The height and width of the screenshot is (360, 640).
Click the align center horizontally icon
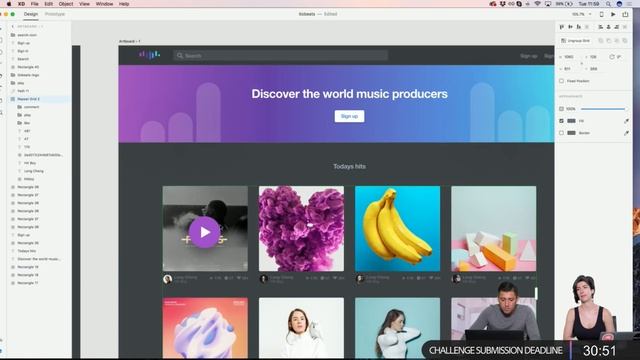pyautogui.click(x=609, y=27)
